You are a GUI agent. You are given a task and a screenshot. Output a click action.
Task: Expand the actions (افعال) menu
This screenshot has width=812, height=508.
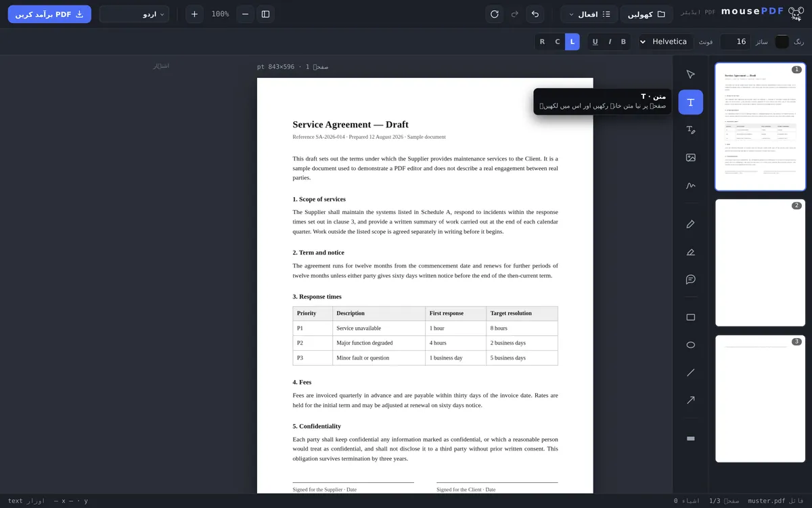tap(589, 14)
